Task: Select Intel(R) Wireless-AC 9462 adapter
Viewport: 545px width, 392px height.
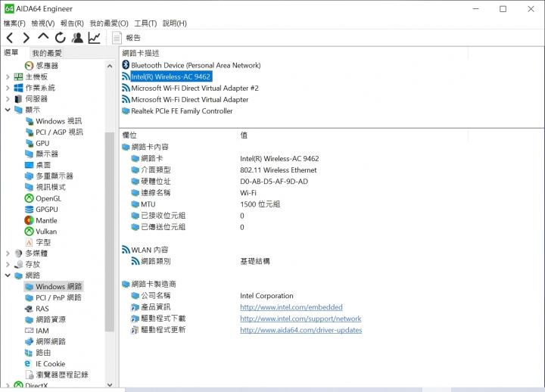Action: click(167, 76)
